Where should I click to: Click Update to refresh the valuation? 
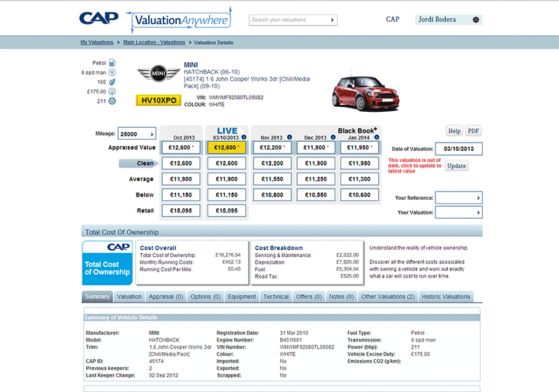[x=456, y=166]
